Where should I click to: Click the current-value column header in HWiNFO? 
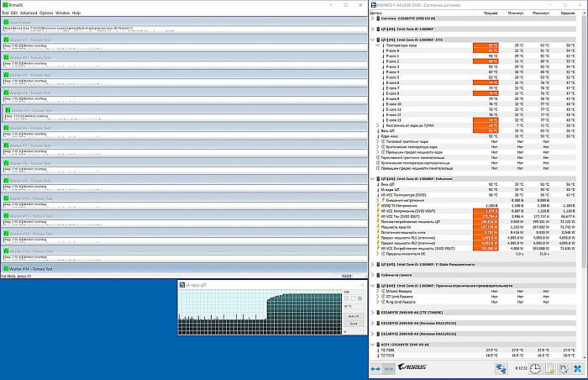click(491, 13)
